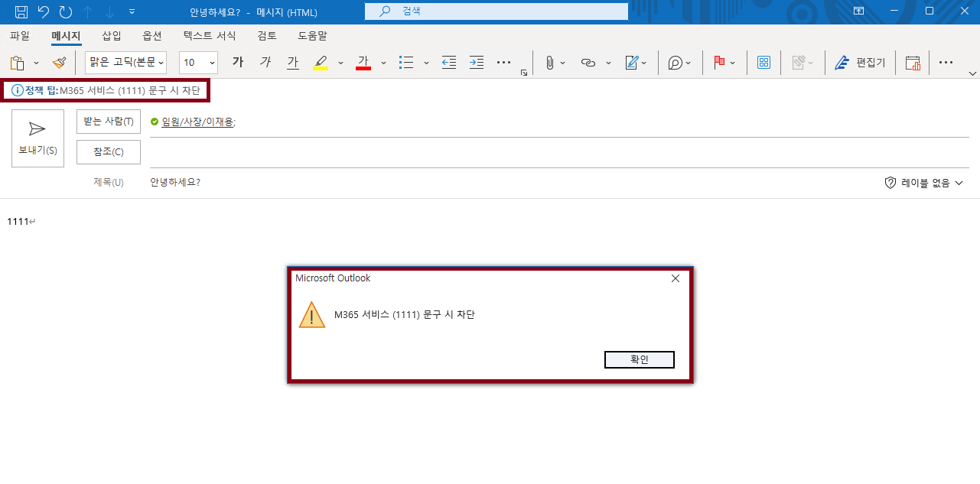The width and height of the screenshot is (980, 484).
Task: Toggle underline formatting
Action: (x=293, y=63)
